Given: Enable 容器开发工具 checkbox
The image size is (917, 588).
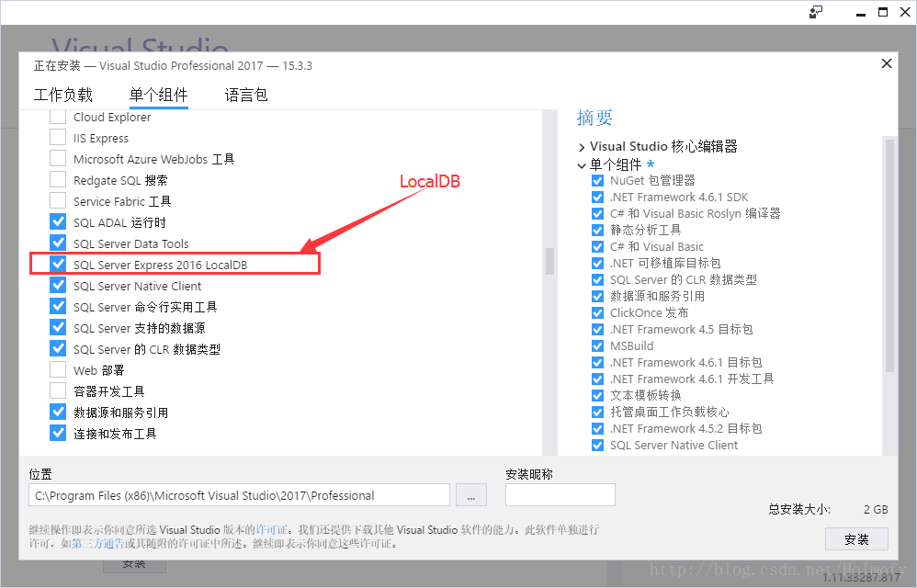Looking at the screenshot, I should coord(58,390).
